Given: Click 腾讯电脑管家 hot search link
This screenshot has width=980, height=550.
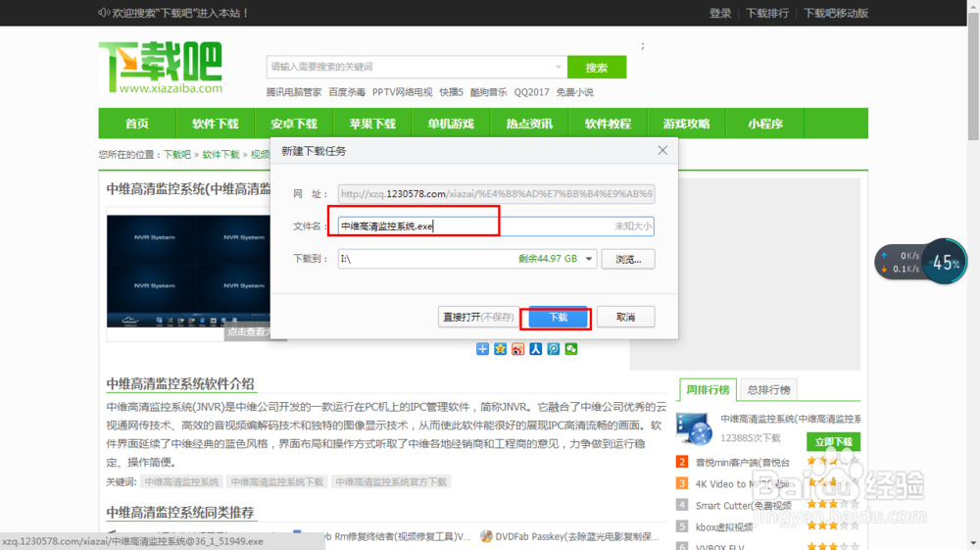Looking at the screenshot, I should point(294,92).
